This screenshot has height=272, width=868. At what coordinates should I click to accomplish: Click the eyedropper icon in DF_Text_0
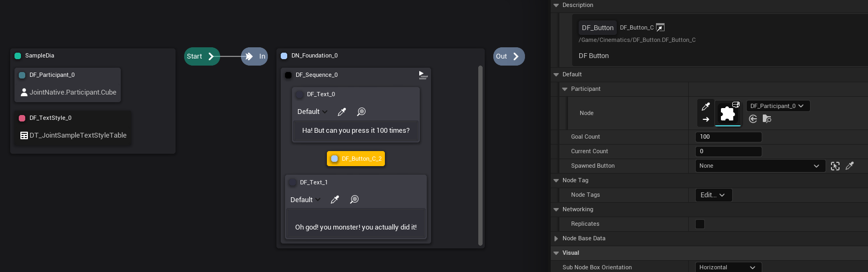(x=341, y=112)
